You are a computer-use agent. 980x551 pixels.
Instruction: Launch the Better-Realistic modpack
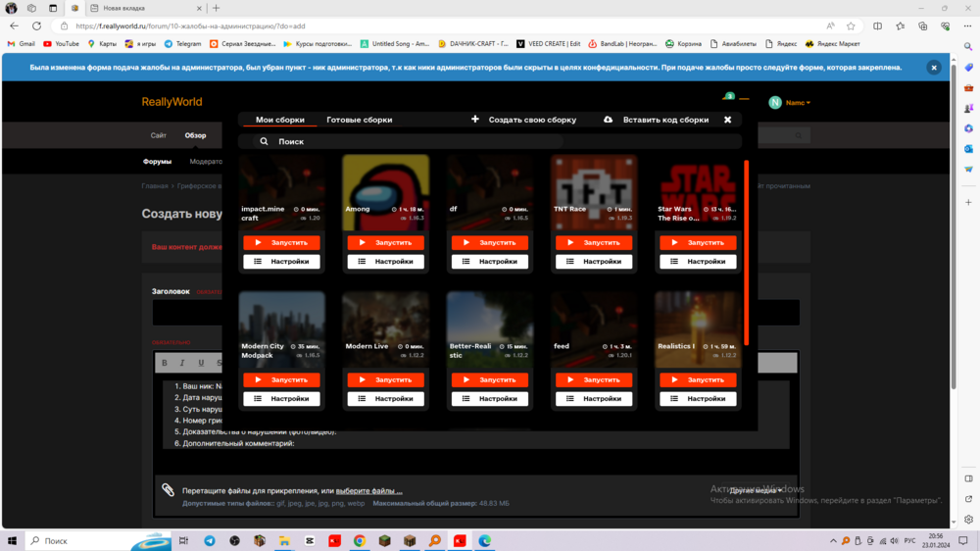490,379
